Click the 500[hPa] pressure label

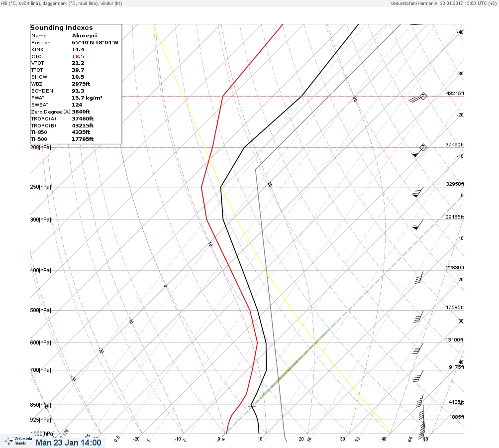click(40, 310)
